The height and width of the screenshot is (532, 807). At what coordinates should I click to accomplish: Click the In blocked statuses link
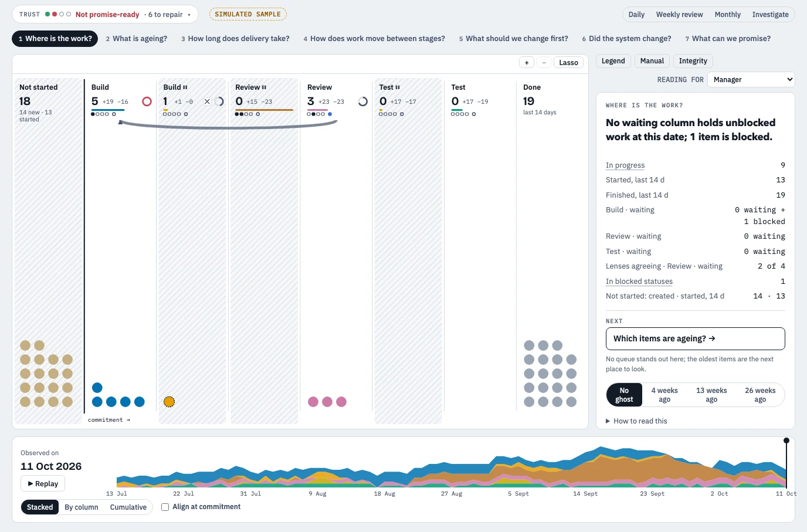point(639,282)
